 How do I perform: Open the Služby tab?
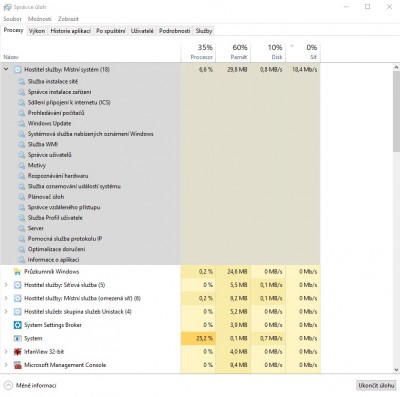pyautogui.click(x=204, y=31)
